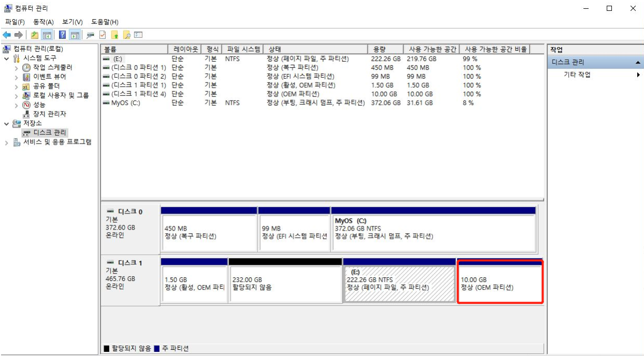The height and width of the screenshot is (356, 644).
Task: Toggle the Show/Hide Console Tree toolbar icon
Action: (x=47, y=35)
